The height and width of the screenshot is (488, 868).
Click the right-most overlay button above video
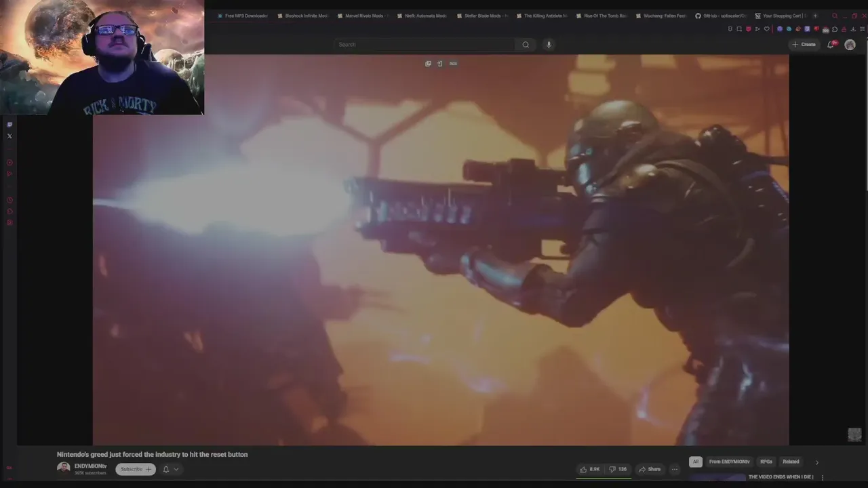click(x=453, y=64)
